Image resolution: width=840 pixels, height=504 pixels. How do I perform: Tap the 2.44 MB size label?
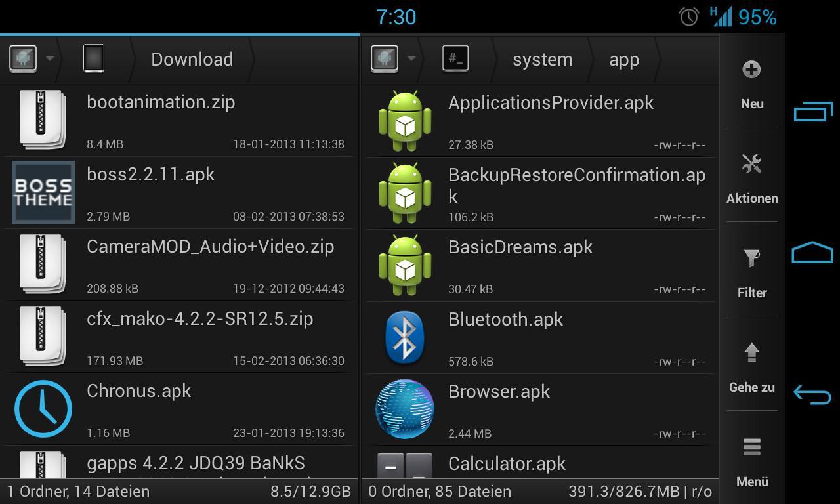470,434
